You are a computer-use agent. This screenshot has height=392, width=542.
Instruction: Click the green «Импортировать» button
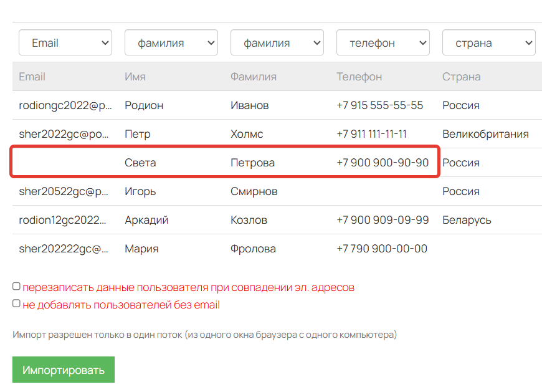(x=63, y=369)
